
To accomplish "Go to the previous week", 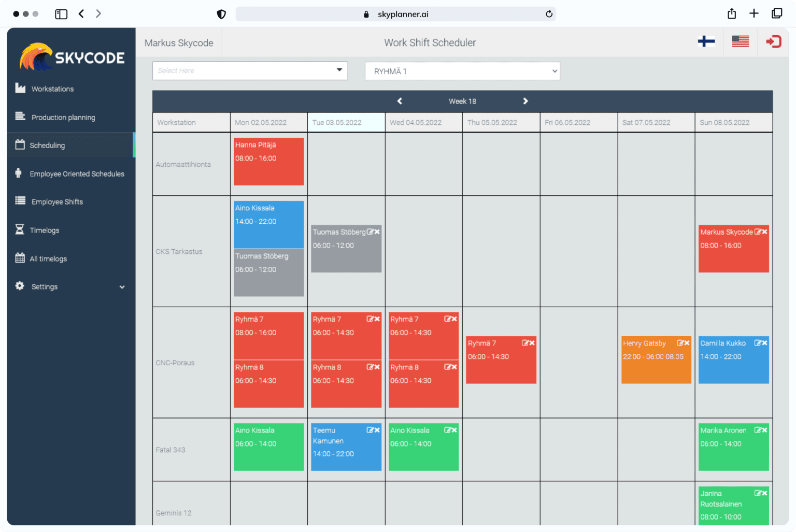I will [399, 101].
